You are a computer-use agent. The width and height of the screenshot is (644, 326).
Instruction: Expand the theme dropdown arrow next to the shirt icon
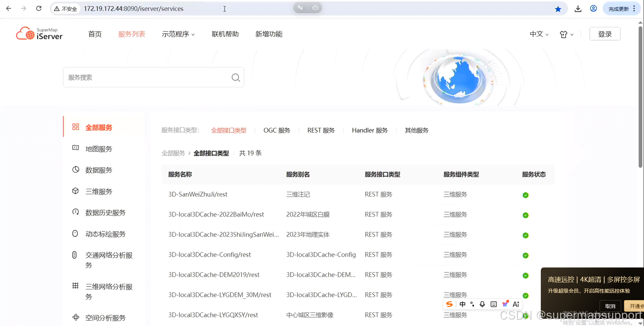coord(572,34)
